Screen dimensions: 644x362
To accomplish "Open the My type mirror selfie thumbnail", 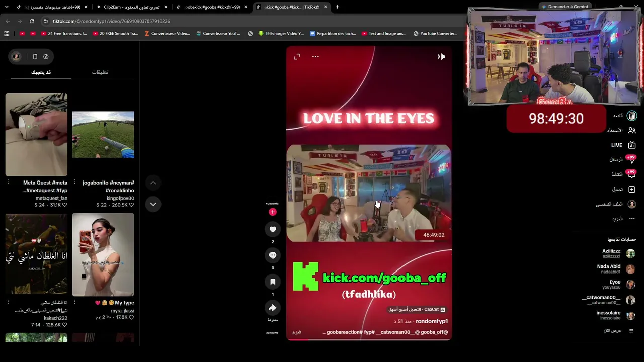I will point(103,254).
